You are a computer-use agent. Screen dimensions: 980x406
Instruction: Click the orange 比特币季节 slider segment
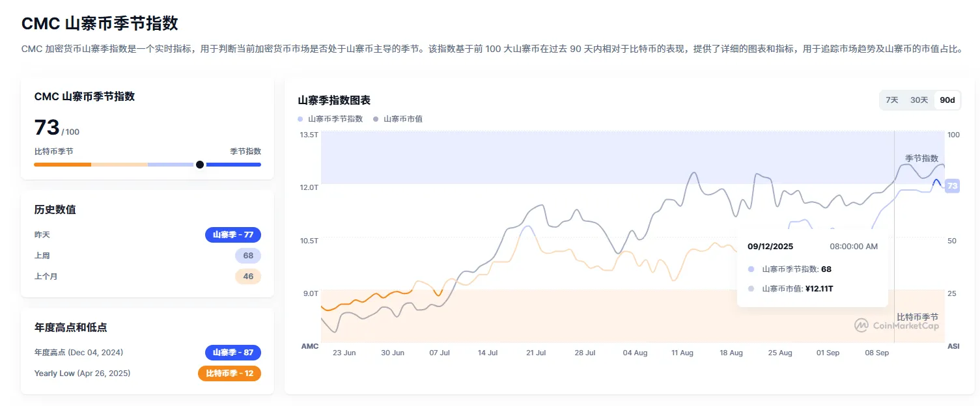(x=63, y=165)
